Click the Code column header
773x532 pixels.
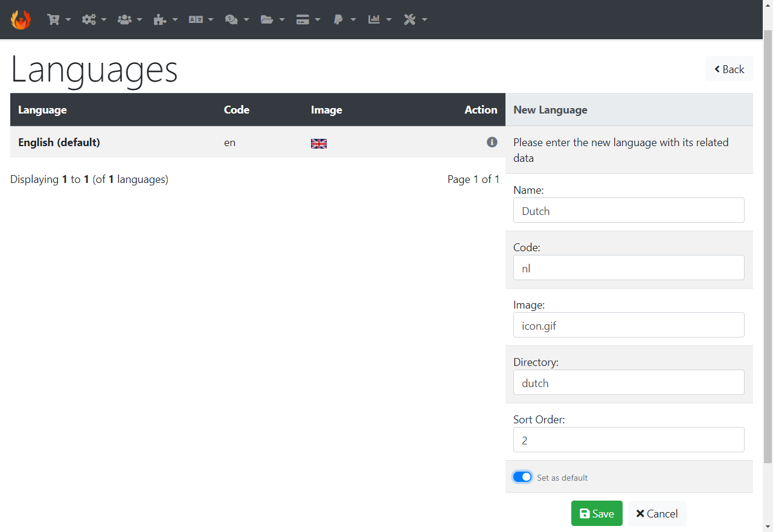click(237, 110)
